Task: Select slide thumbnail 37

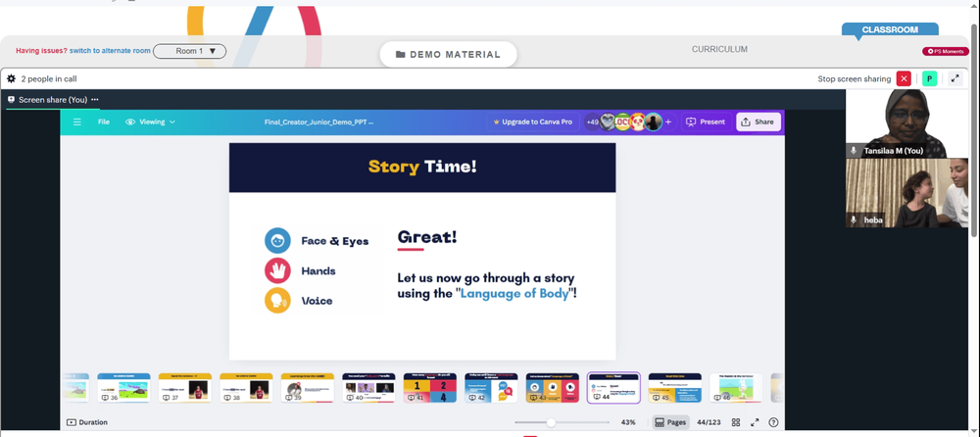Action: point(185,388)
